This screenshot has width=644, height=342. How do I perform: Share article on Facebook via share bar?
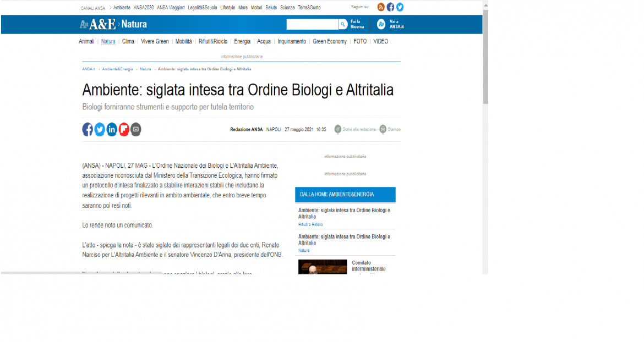tap(88, 129)
